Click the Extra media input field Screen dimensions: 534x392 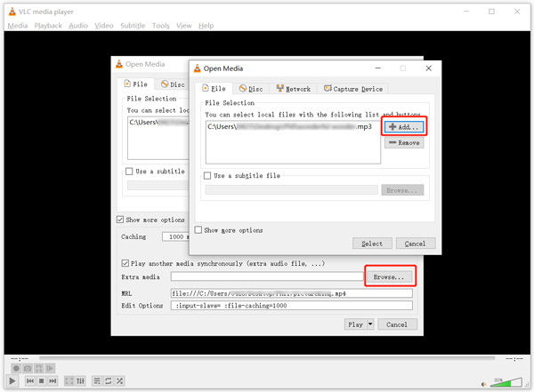(267, 276)
